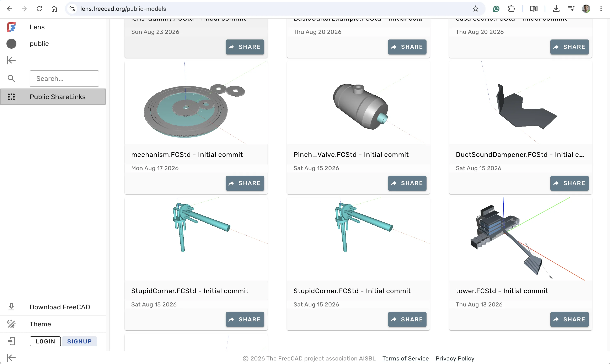610x364 pixels.
Task: Click the title "tower.FCStd - Initial commit"
Action: click(x=502, y=291)
